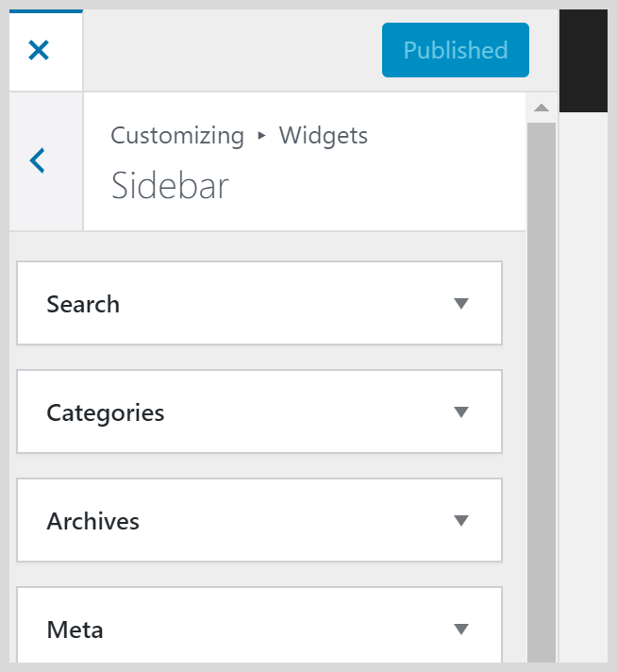Click the Customizing breadcrumb text
The width and height of the screenshot is (617, 672).
[177, 136]
